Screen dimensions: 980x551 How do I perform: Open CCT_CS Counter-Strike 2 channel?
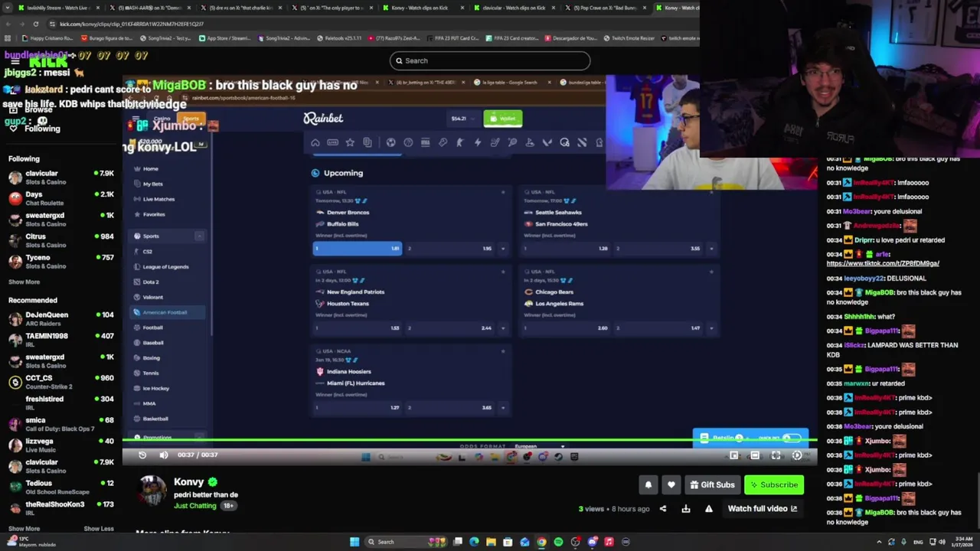pos(61,382)
